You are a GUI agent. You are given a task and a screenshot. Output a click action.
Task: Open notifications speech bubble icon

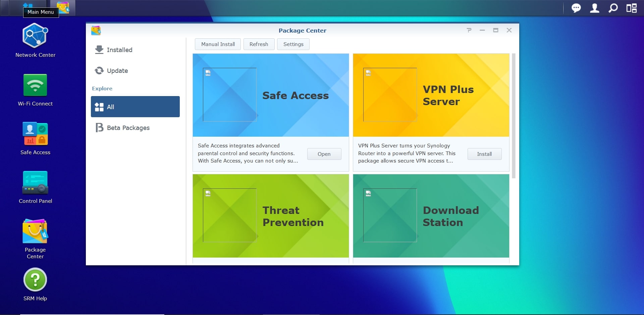[576, 8]
